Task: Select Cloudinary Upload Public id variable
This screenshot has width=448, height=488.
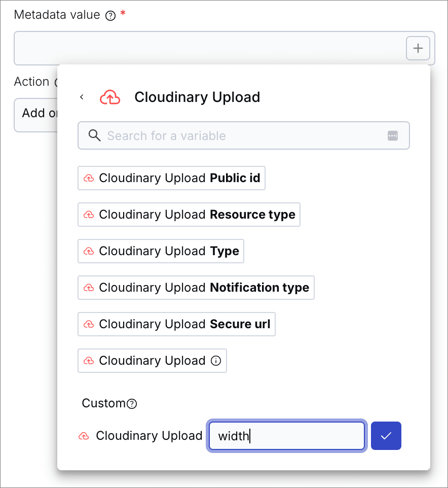Action: [171, 178]
